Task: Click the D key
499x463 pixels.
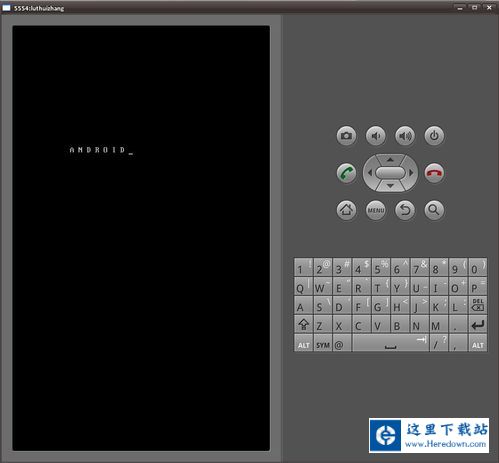Action: 342,305
